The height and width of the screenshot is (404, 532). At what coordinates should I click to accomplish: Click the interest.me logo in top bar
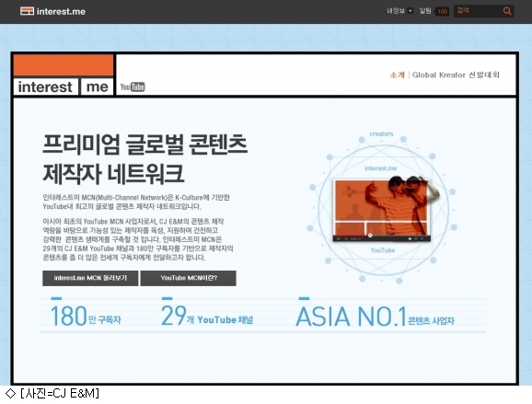tap(52, 11)
